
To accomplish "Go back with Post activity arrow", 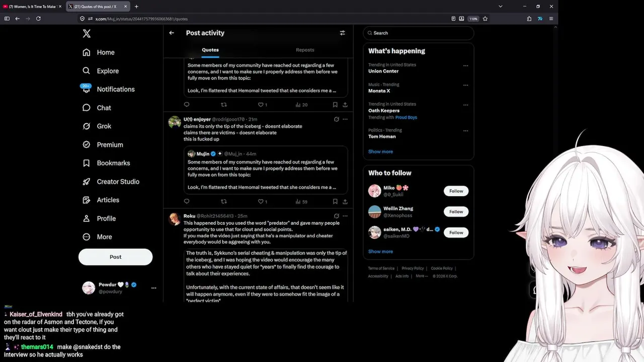I will pyautogui.click(x=172, y=33).
